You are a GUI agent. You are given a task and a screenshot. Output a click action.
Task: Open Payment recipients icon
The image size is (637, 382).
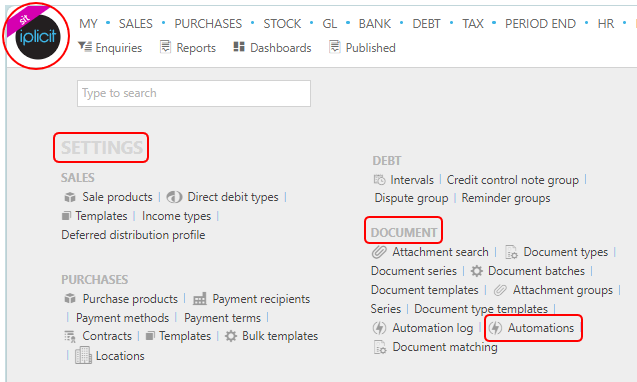click(x=199, y=299)
